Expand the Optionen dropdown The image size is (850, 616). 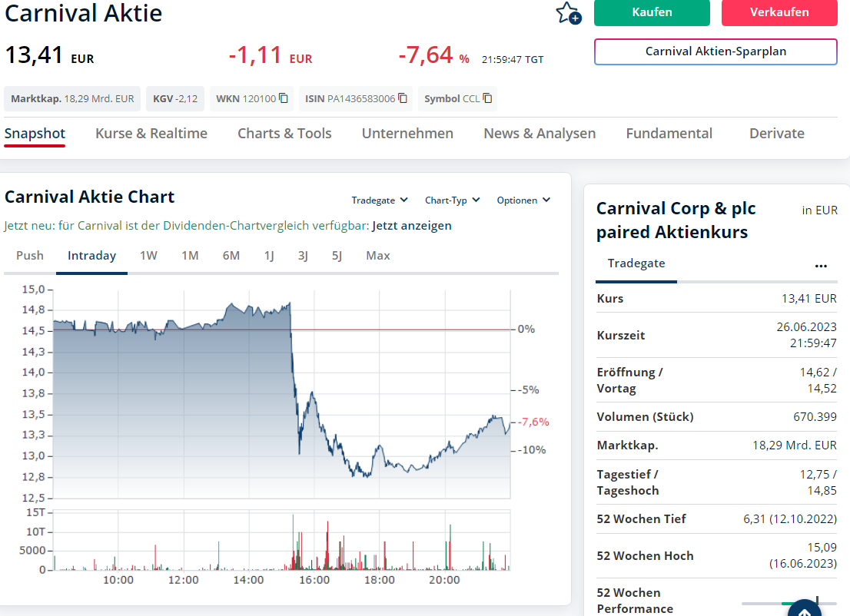(523, 200)
